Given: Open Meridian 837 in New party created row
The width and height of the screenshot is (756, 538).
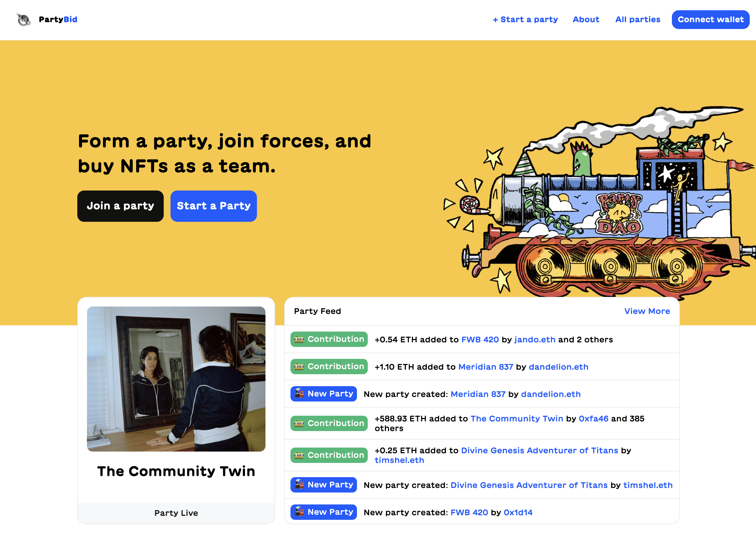Looking at the screenshot, I should 478,394.
